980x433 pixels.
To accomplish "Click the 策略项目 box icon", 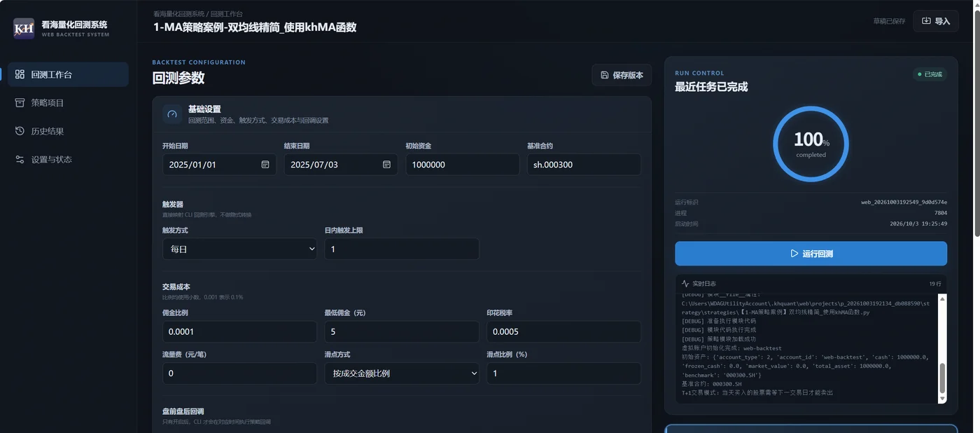I will pyautogui.click(x=20, y=103).
